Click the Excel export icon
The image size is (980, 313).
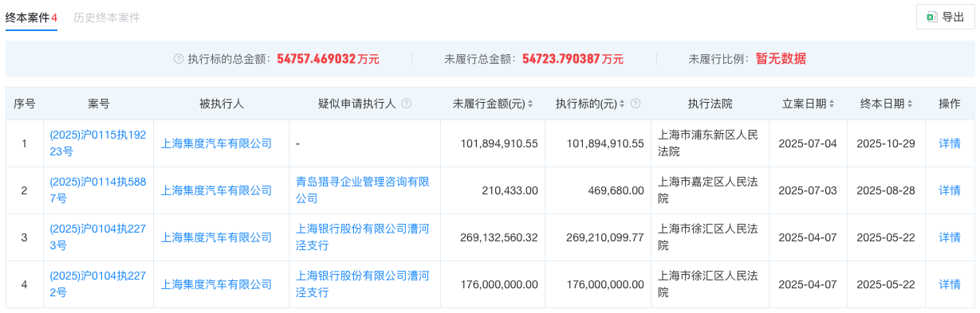click(x=931, y=17)
